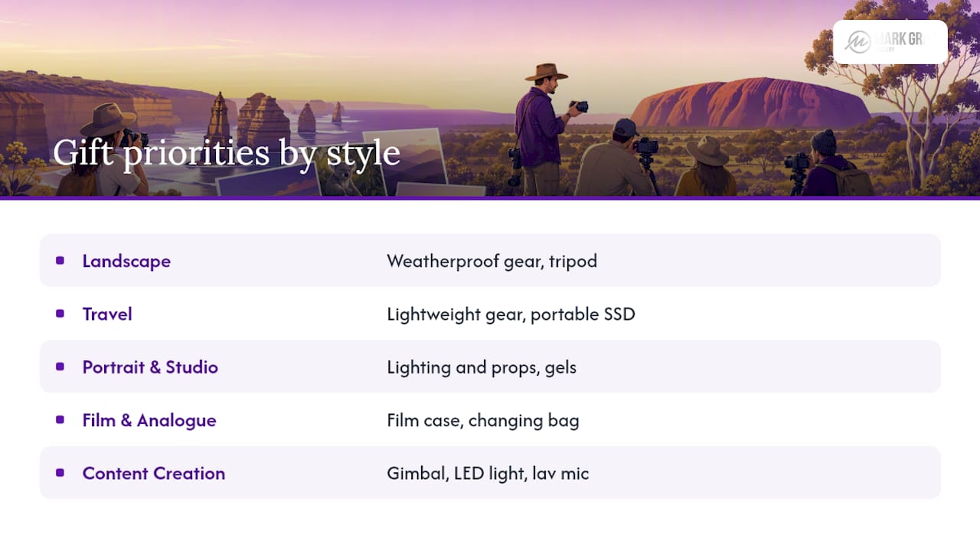Select the Film & Analogue label
The image size is (980, 551).
149,420
